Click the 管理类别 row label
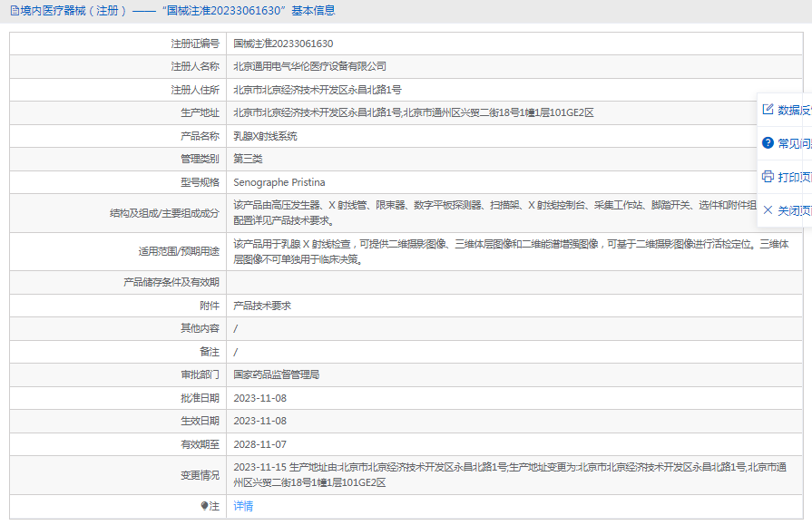 [x=200, y=159]
